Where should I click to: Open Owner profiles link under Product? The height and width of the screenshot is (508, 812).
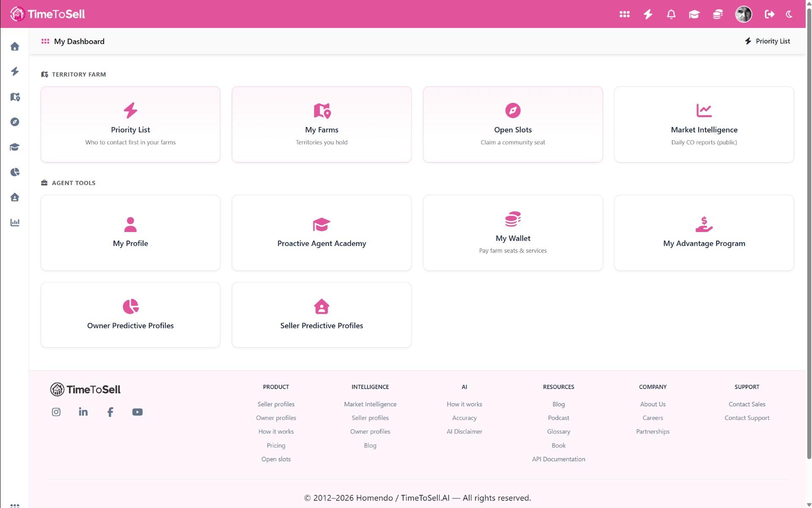click(x=276, y=418)
